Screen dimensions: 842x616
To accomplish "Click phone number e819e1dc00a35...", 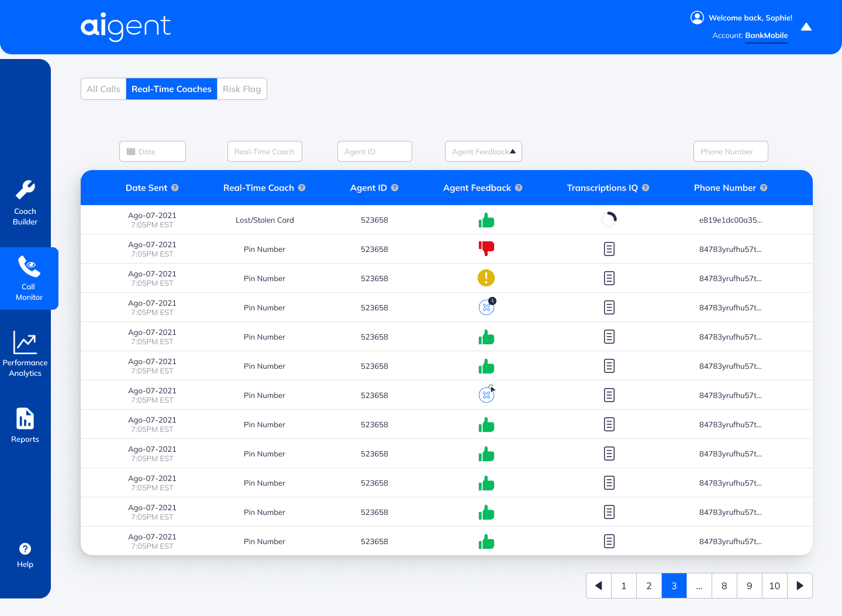I will (731, 220).
